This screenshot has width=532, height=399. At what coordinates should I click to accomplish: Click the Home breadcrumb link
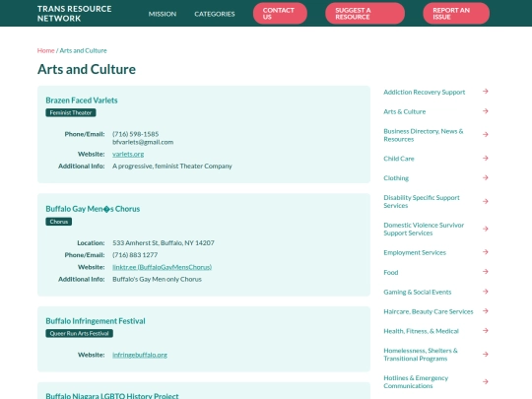click(45, 50)
